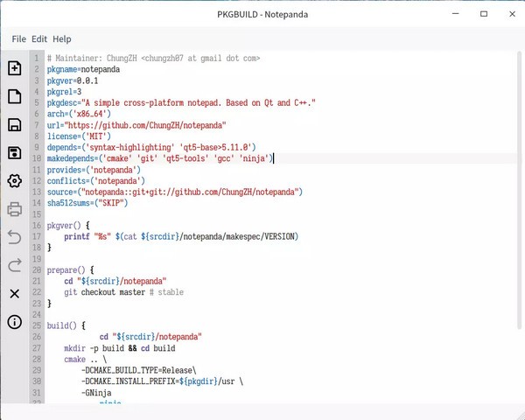The image size is (525, 420).
Task: Click the line arch=('x86_64')
Action: pyautogui.click(x=79, y=114)
